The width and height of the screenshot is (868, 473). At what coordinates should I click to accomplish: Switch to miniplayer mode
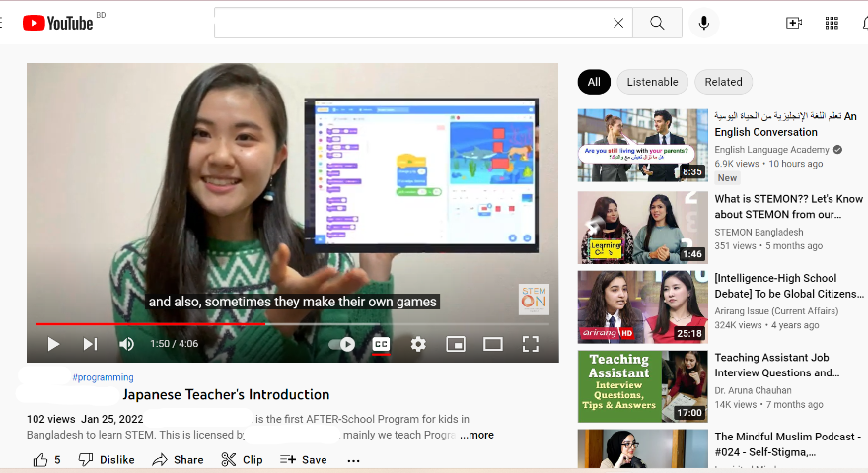coord(456,344)
